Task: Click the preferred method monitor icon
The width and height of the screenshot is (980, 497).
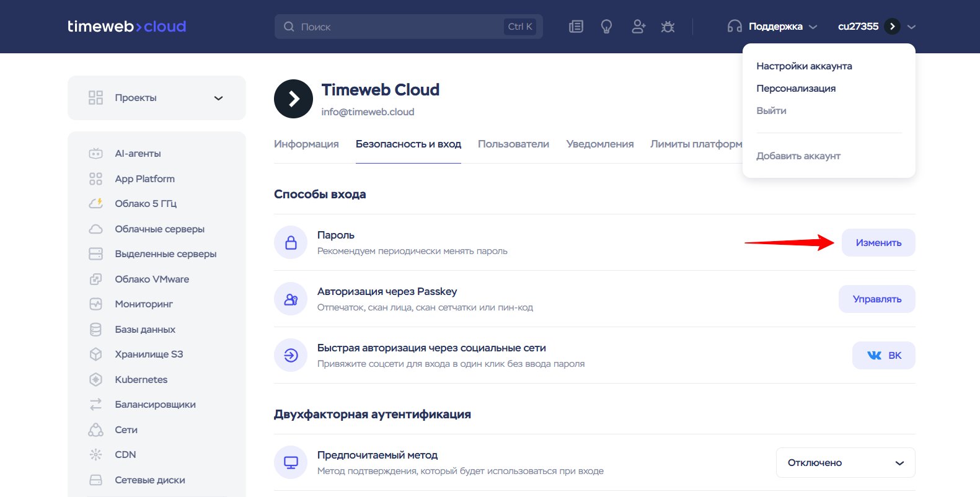Action: [291, 462]
